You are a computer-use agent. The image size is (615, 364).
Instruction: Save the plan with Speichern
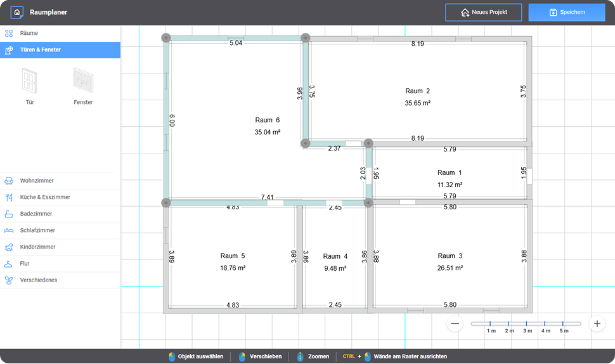(x=567, y=12)
